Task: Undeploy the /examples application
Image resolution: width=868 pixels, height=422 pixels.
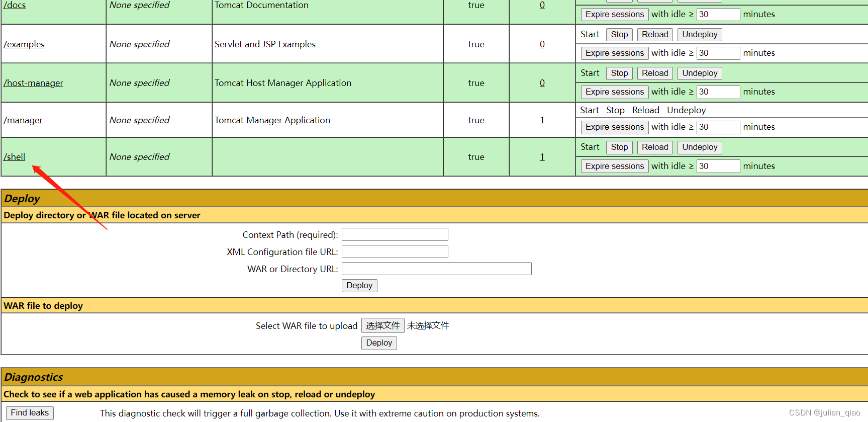Action: (700, 35)
